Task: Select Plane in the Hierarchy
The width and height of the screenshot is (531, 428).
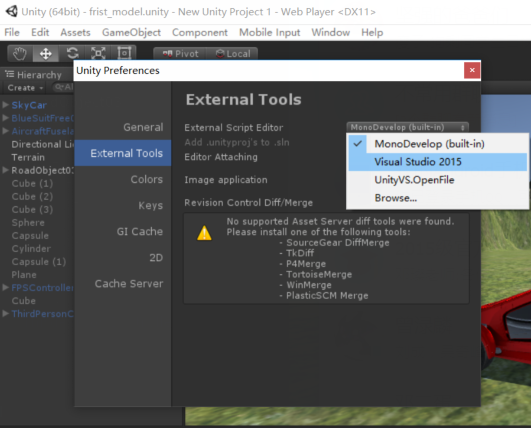Action: [x=24, y=275]
